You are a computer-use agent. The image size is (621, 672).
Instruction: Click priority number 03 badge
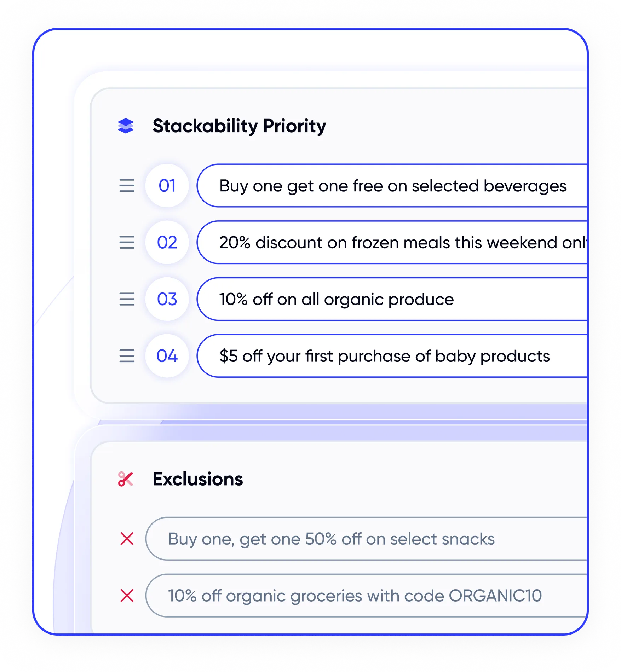167,299
